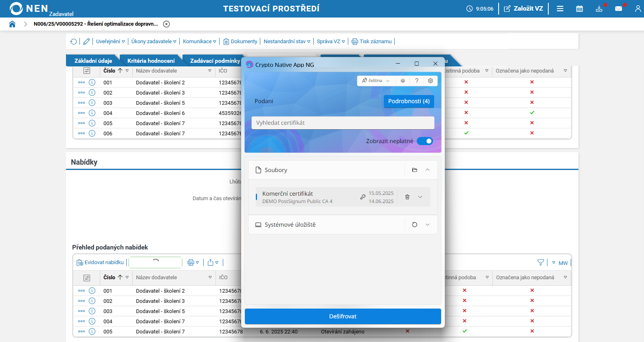Delete Komerční certifikát with trash icon

click(x=407, y=197)
